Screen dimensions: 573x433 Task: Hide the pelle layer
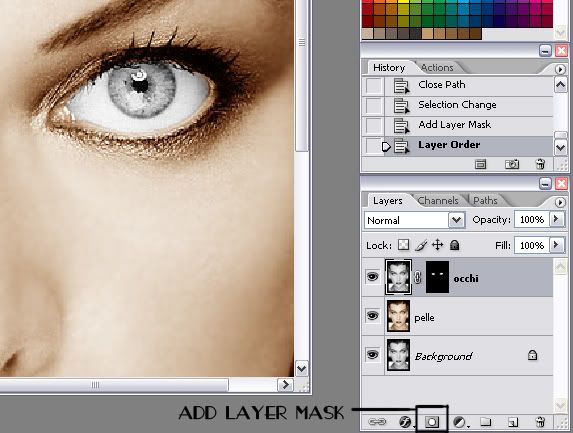point(372,316)
